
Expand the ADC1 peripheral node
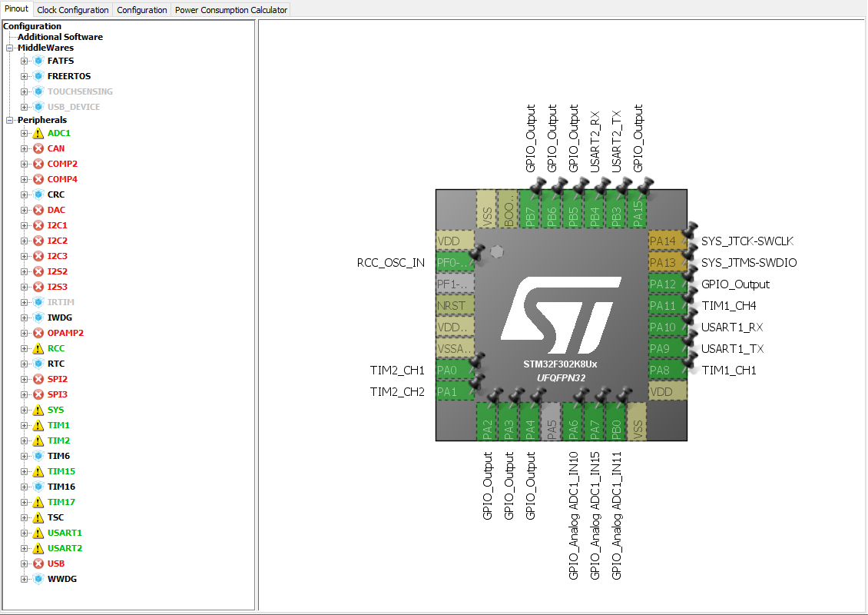[x=24, y=133]
